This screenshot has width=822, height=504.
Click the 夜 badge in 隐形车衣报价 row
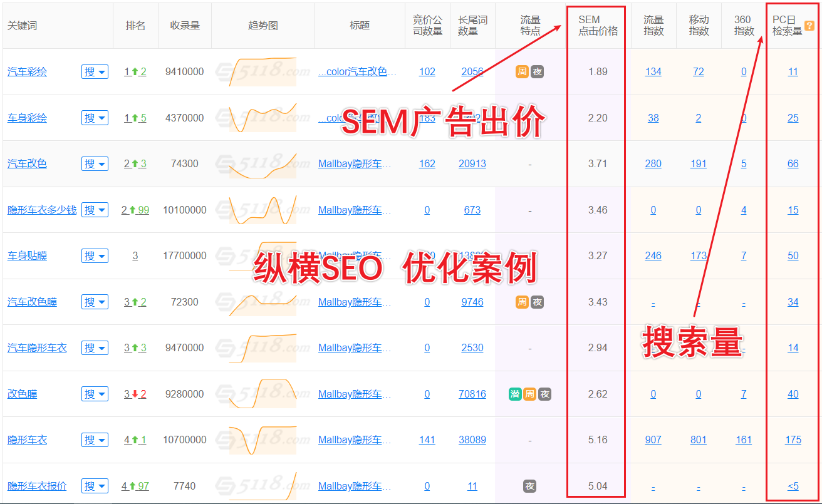coord(530,486)
